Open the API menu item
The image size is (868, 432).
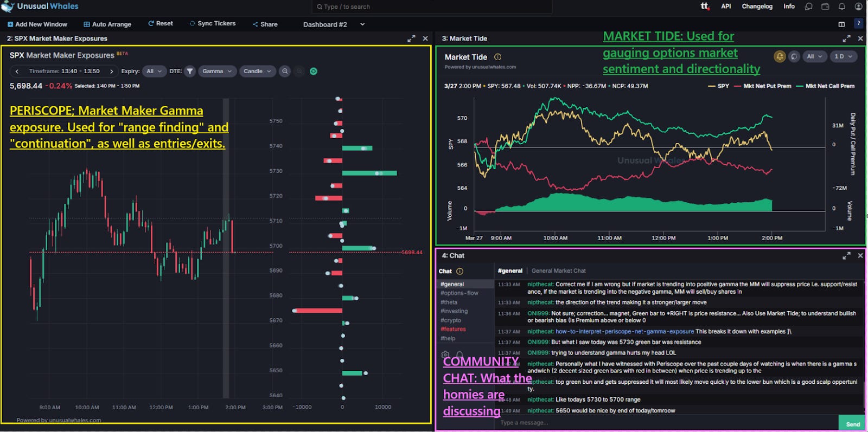click(x=726, y=7)
